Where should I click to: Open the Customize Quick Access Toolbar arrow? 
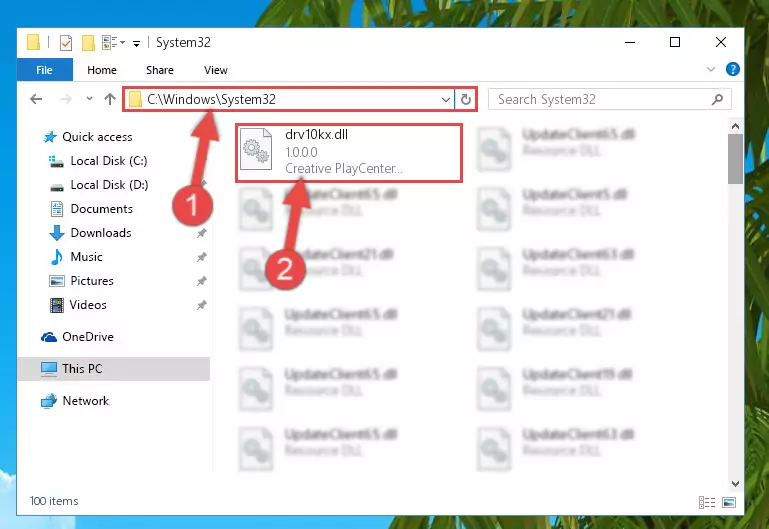pos(136,44)
